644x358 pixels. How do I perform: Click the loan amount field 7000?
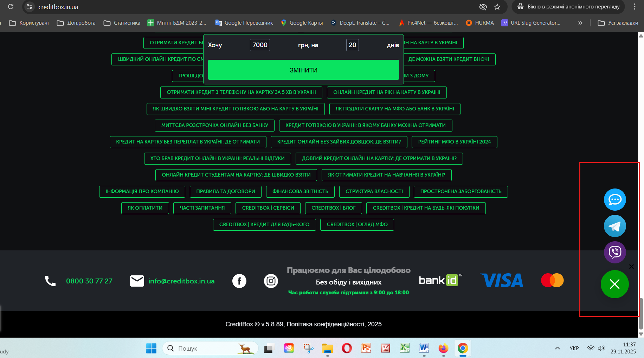pos(260,45)
